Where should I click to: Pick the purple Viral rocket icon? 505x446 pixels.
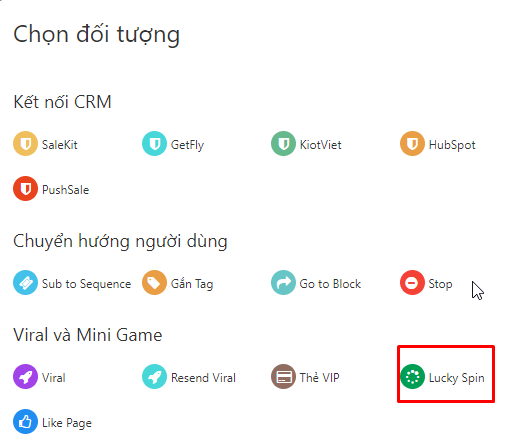(x=25, y=377)
